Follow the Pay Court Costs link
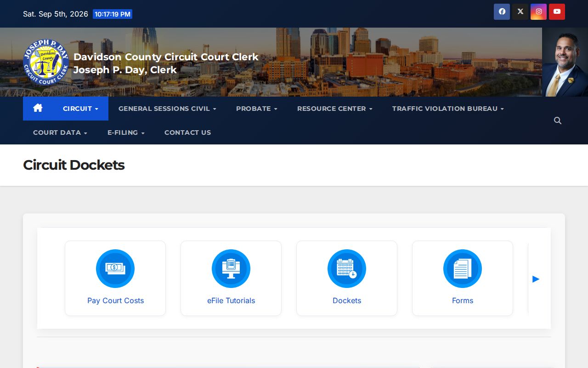Viewport: 588px width, 368px height. click(x=115, y=300)
